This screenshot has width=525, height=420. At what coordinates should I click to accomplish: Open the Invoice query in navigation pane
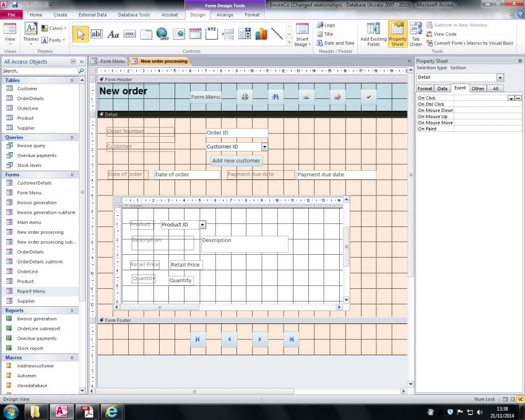(31, 146)
